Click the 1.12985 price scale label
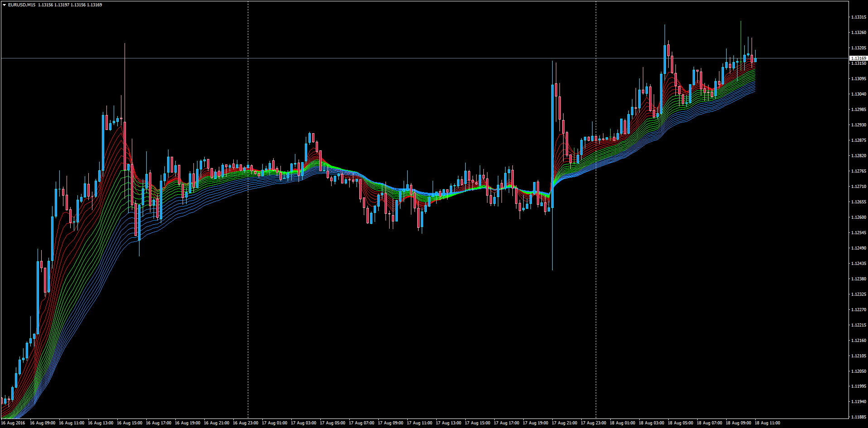The height and width of the screenshot is (428, 868). tap(859, 110)
